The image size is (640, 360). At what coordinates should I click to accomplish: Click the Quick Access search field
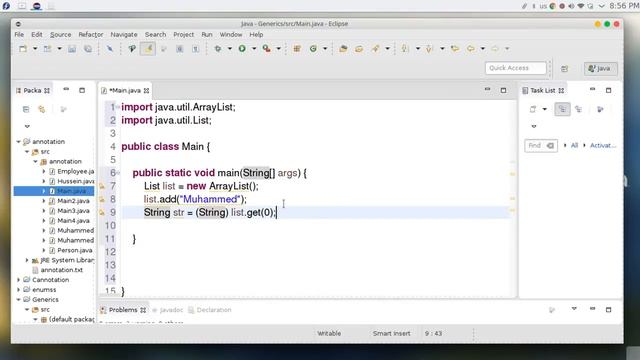516,68
